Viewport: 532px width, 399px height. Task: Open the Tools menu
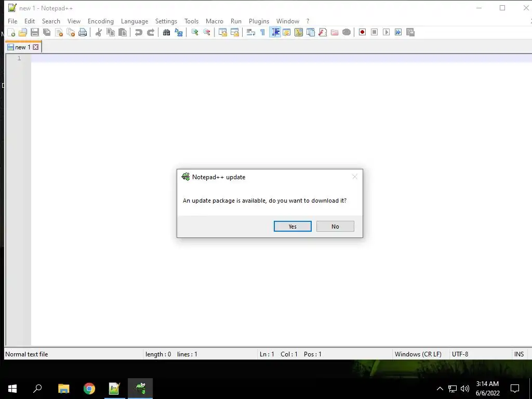191,21
